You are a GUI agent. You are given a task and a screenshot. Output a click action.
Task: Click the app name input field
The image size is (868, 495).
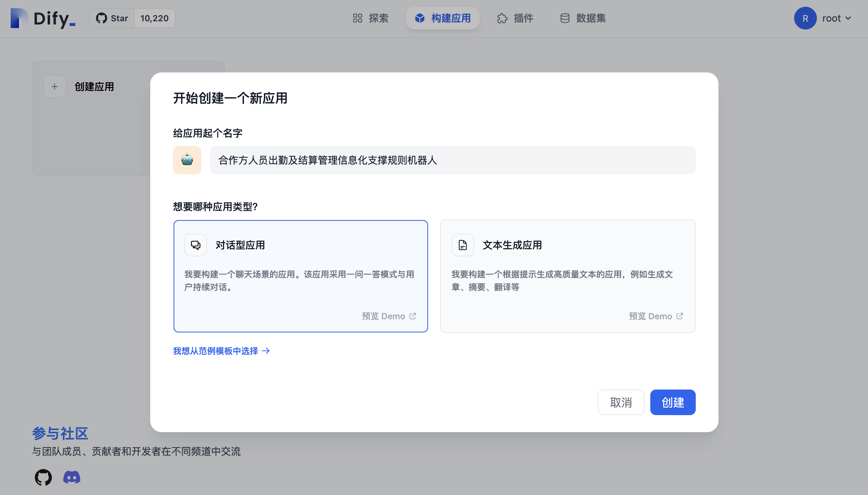[x=452, y=160]
